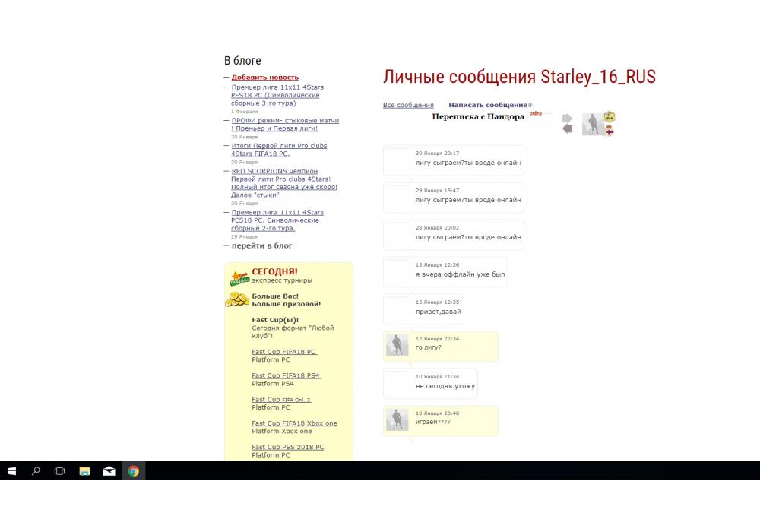Click the 30 Января 20:17 message bubble
Viewport: 760px width, 532px height.
click(454, 160)
